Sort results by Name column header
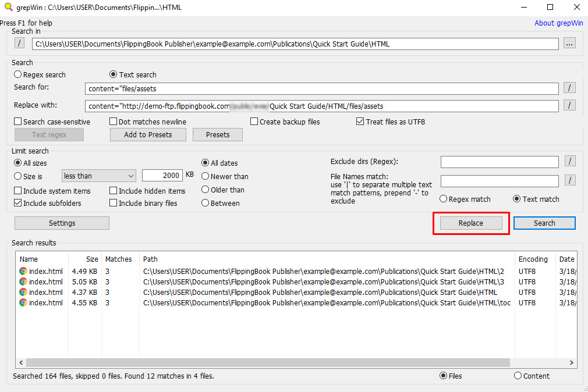 (x=42, y=259)
